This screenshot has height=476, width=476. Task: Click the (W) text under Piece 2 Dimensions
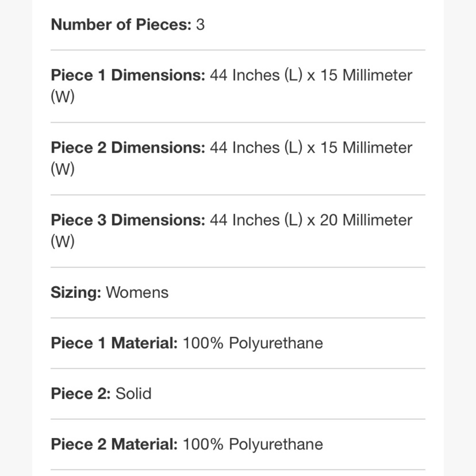62,169
